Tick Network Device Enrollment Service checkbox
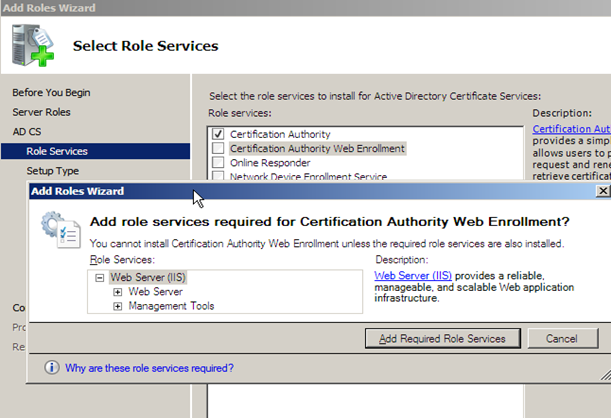611x418 pixels. [218, 176]
